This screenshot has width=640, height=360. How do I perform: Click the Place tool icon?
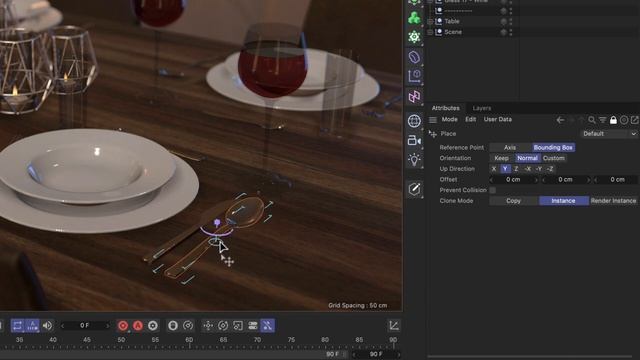click(x=432, y=134)
